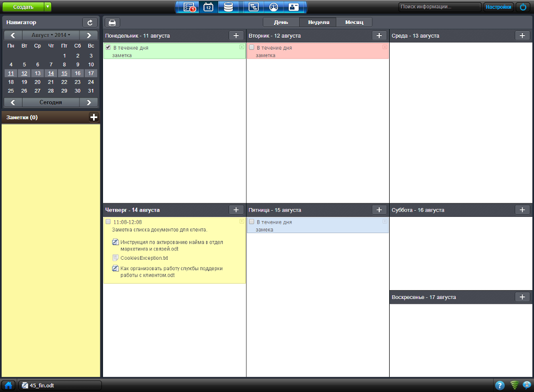Open the Создать dropdown arrow
534x392 pixels.
(x=48, y=7)
